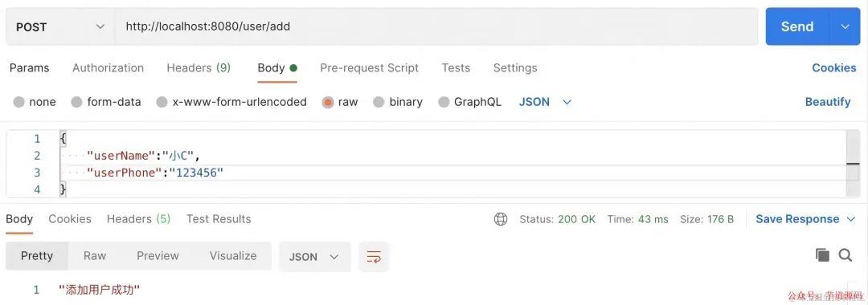Open the request Headers (9) tab
Viewport: 868px width, 305px height.
point(199,68)
